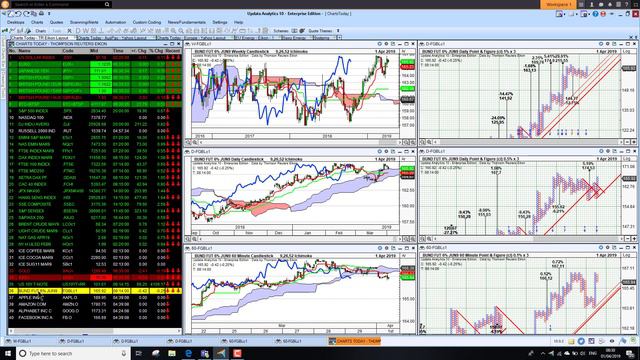Select the CHARTS TODAY window tab at the bottom

pyautogui.click(x=355, y=341)
